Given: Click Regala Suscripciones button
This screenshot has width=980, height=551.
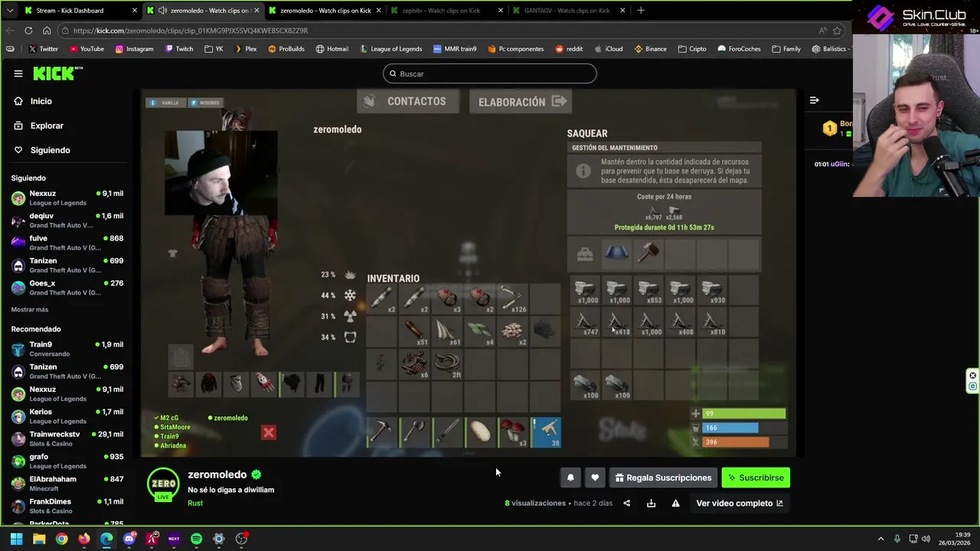Looking at the screenshot, I should point(663,478).
